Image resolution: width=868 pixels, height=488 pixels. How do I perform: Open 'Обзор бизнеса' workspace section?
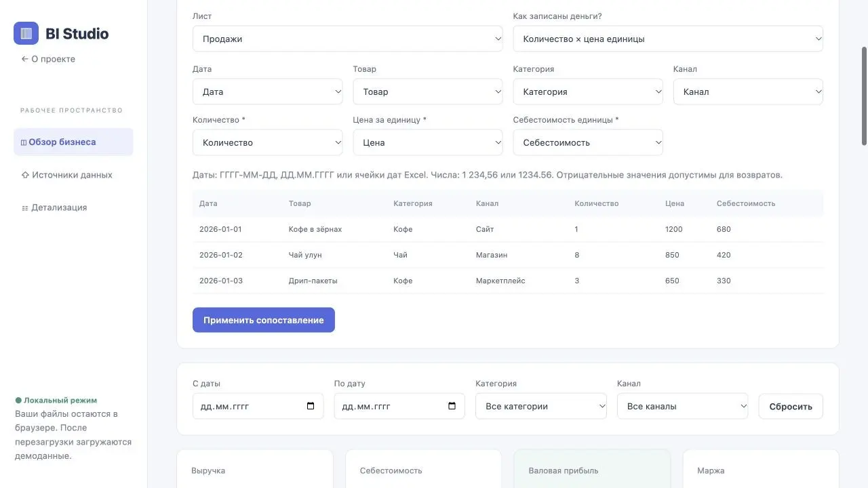pos(73,142)
